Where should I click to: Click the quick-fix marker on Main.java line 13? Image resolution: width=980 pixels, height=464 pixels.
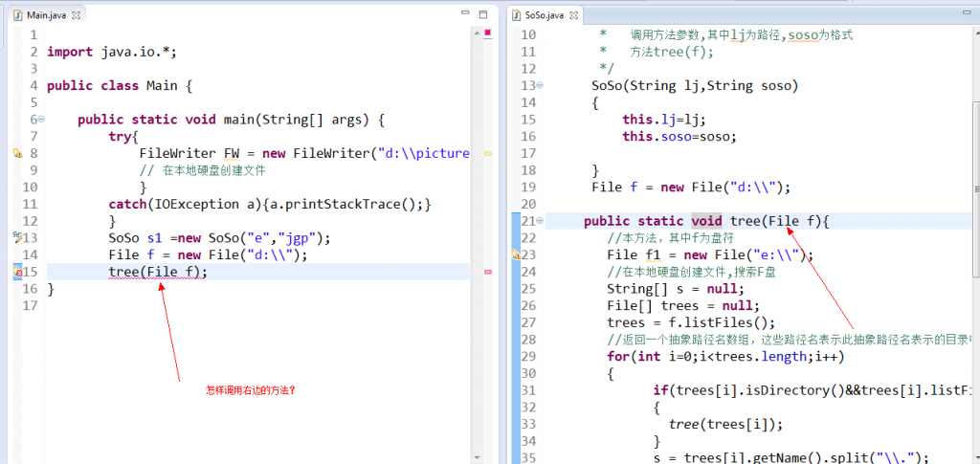click(x=17, y=237)
